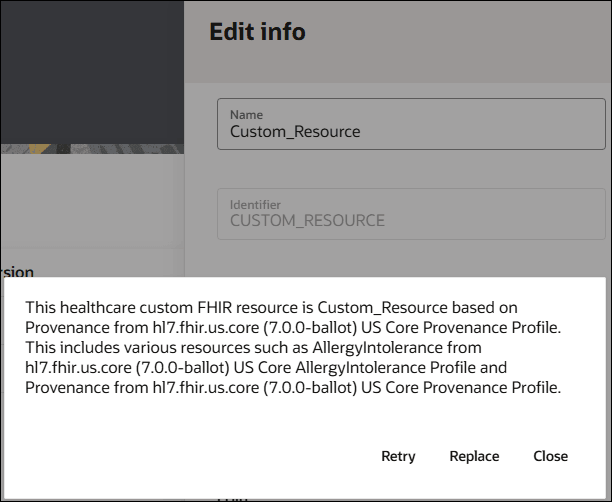Click the small Identifier label above CUSTOM_RESOURCE
This screenshot has height=502, width=612.
coord(255,204)
